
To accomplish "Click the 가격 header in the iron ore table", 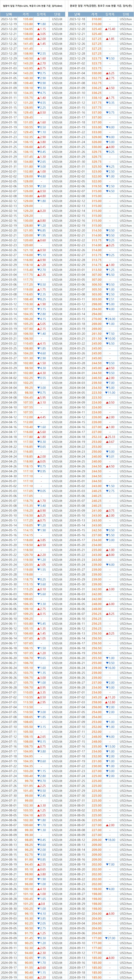I will pyautogui.click(x=28, y=14).
